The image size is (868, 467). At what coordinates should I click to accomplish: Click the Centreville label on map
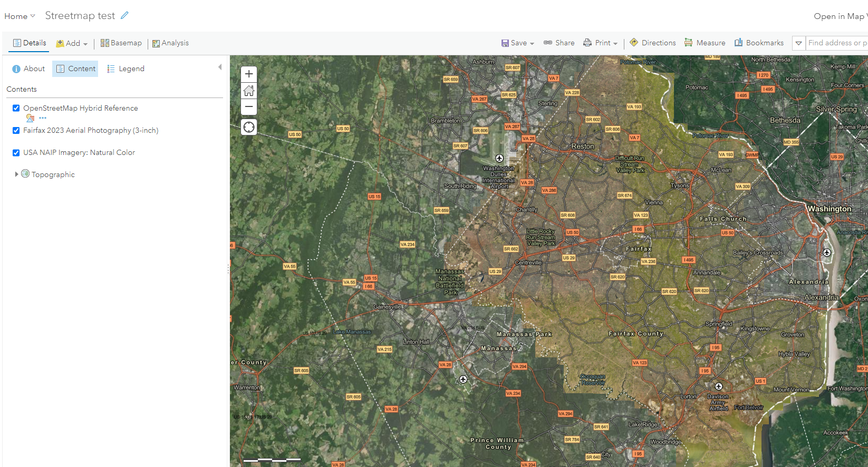coord(528,262)
